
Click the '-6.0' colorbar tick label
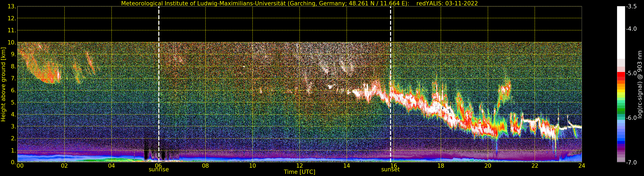(631, 118)
